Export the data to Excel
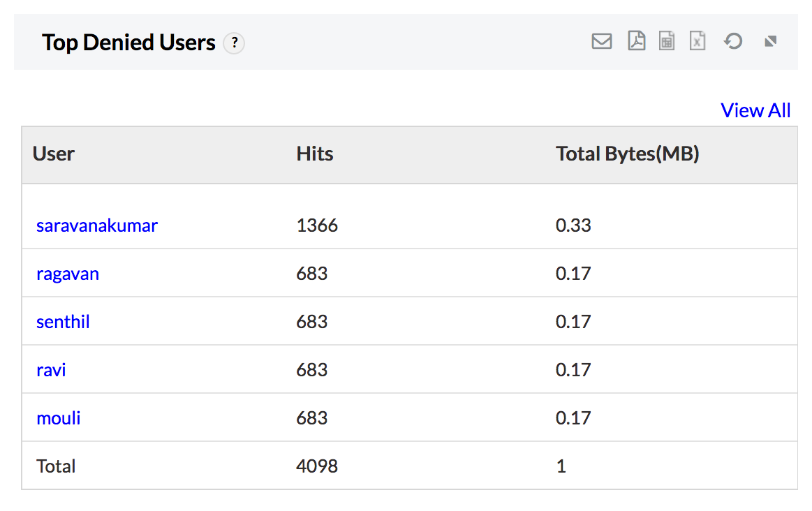 pyautogui.click(x=697, y=41)
